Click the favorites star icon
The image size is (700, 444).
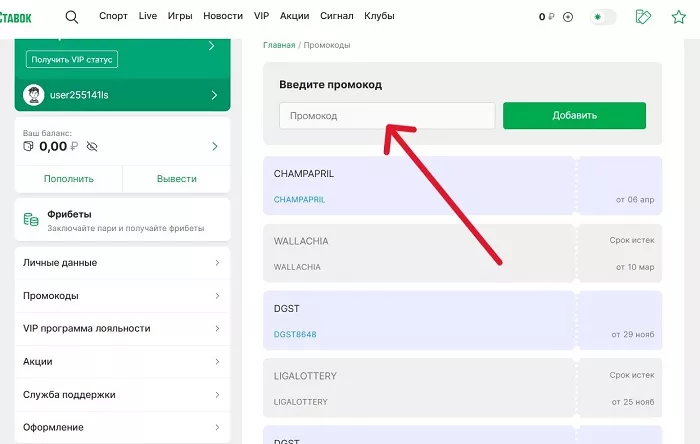coord(681,17)
